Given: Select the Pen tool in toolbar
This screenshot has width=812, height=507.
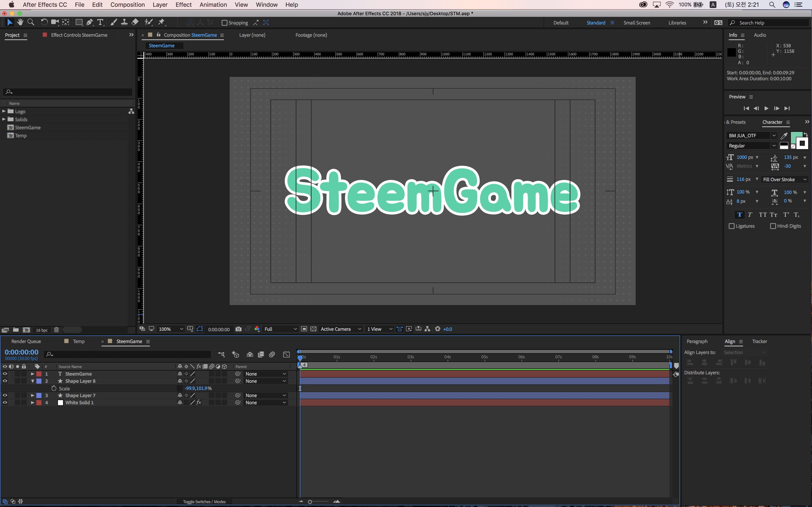Looking at the screenshot, I should tap(89, 22).
